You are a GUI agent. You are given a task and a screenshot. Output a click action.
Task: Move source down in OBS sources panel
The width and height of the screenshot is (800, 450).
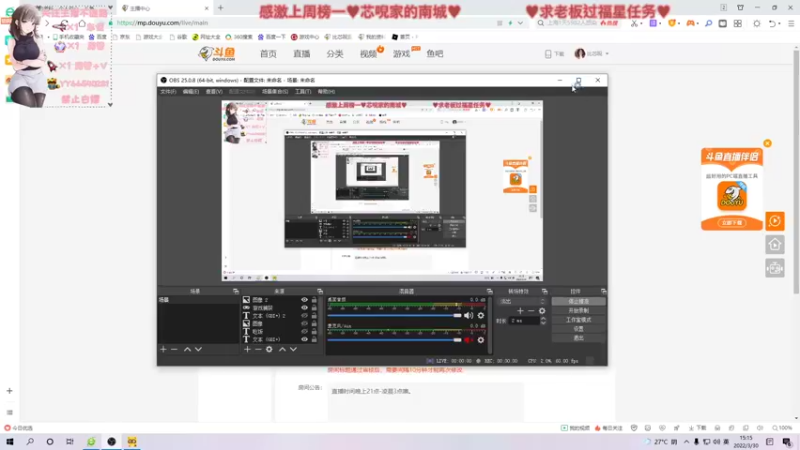(x=293, y=349)
